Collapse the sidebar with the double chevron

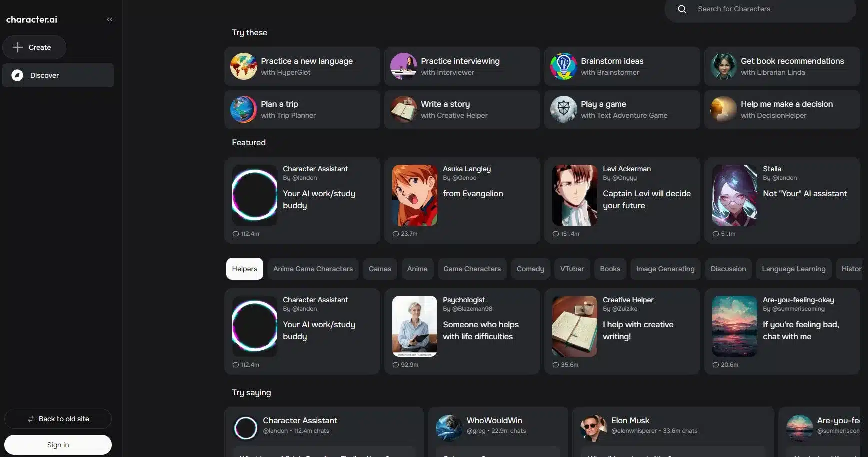tap(110, 19)
